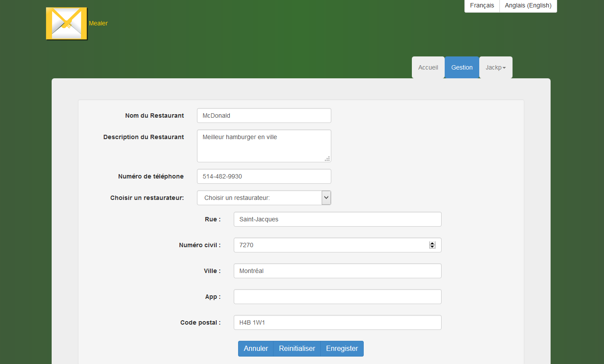Click the Numéro civil label
This screenshot has height=364, width=604.
coord(200,245)
